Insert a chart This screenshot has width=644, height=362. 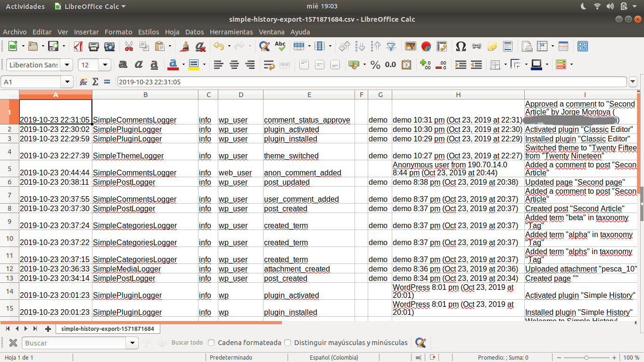[x=426, y=46]
